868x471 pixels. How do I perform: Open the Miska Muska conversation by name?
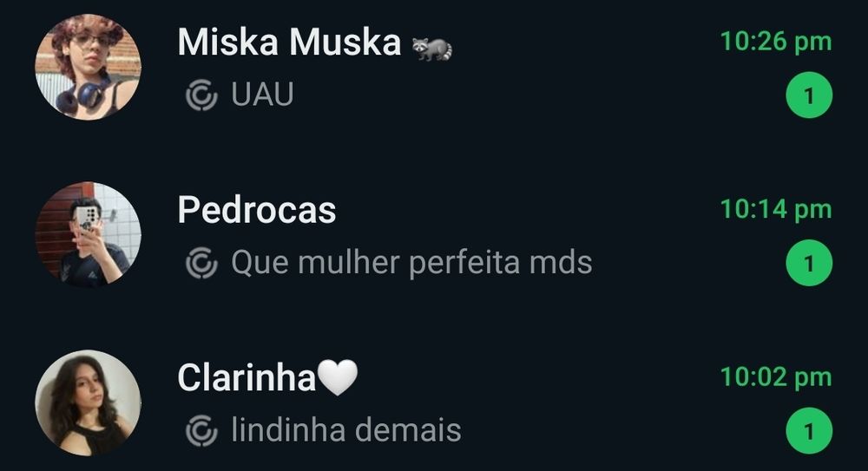coord(289,42)
